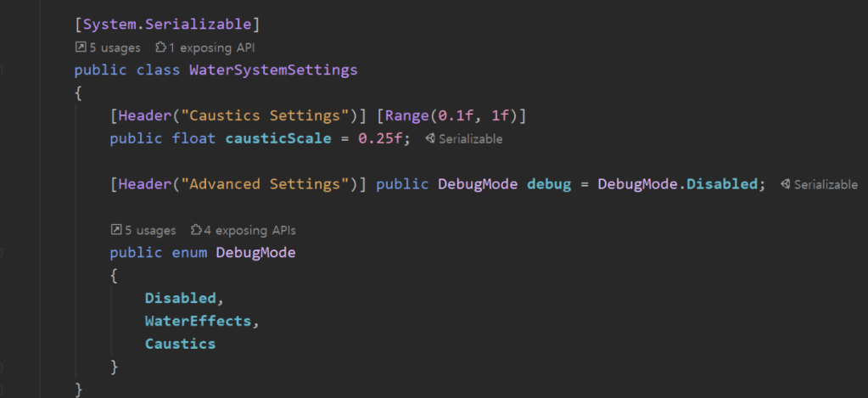Click the Disabled member inside the enum body
868x398 pixels.
180,298
